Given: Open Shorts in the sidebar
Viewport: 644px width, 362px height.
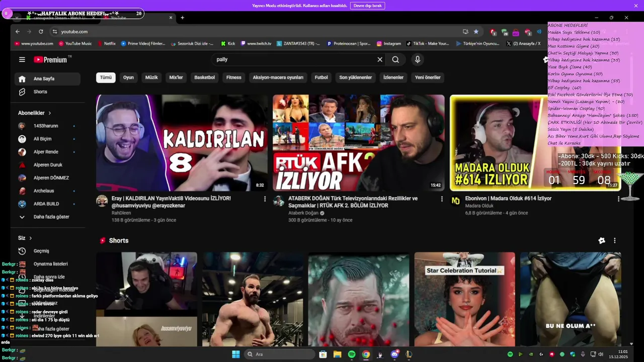Looking at the screenshot, I should 48,92.
